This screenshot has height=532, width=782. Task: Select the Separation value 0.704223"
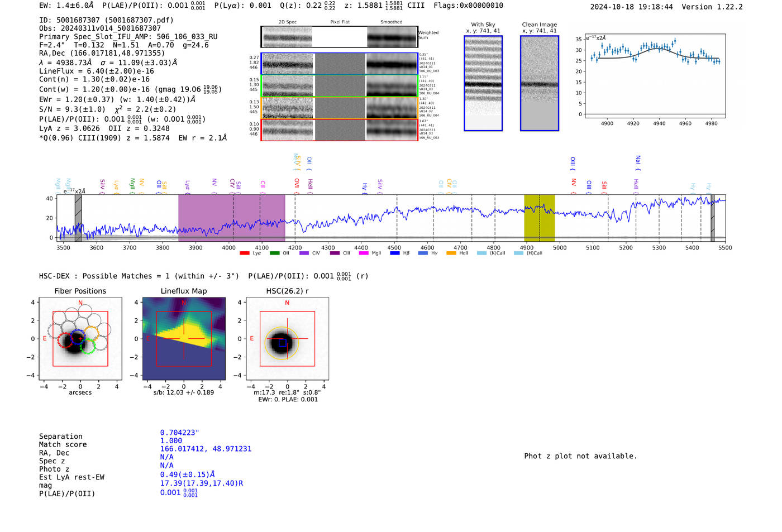tap(180, 433)
